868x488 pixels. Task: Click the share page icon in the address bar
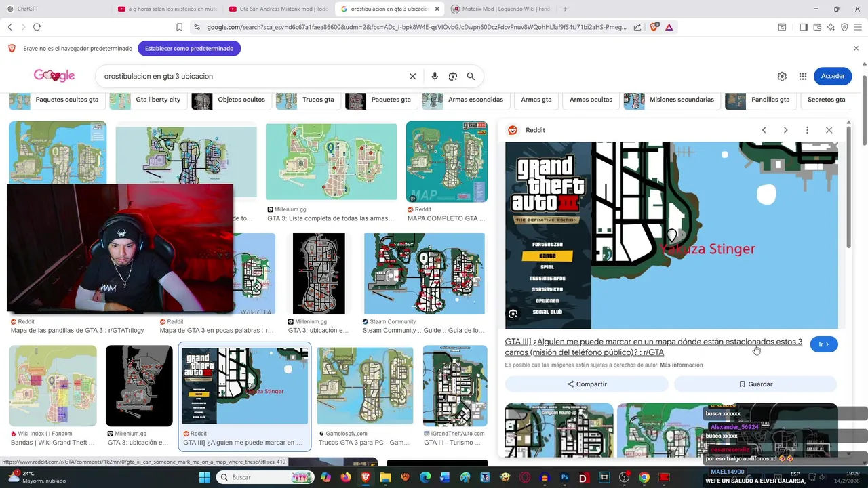tap(637, 27)
